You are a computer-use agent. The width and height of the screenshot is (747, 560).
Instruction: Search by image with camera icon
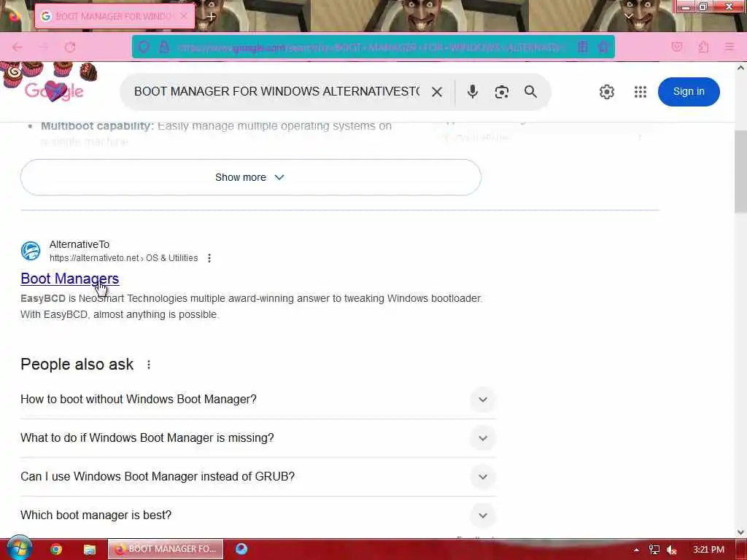pyautogui.click(x=501, y=92)
